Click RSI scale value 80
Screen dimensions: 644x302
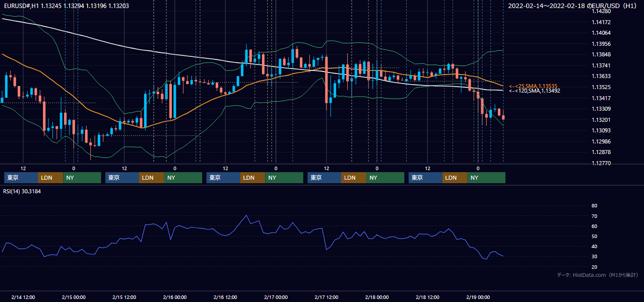click(594, 206)
